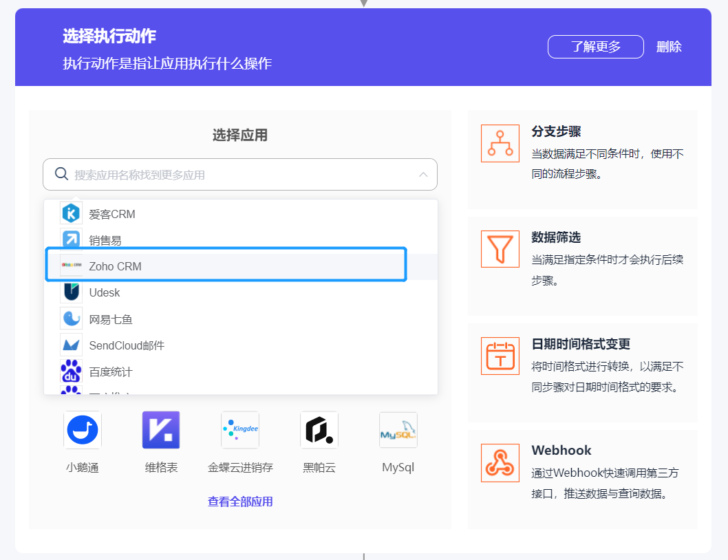Click the MySql label
The image size is (728, 560).
(x=398, y=467)
